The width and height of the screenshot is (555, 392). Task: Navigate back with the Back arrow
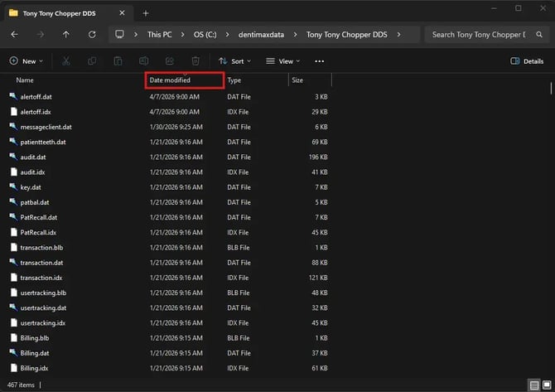click(16, 35)
